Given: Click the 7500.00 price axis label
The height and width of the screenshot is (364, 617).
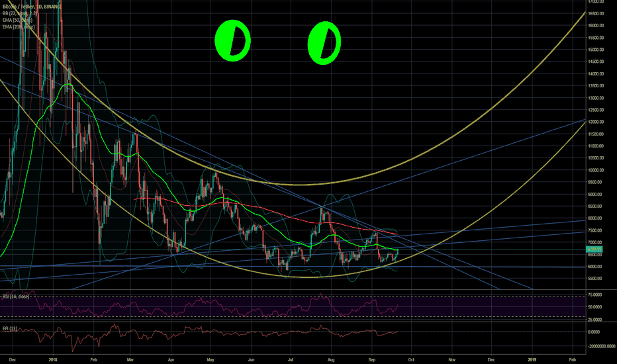Looking at the screenshot, I should pos(595,230).
